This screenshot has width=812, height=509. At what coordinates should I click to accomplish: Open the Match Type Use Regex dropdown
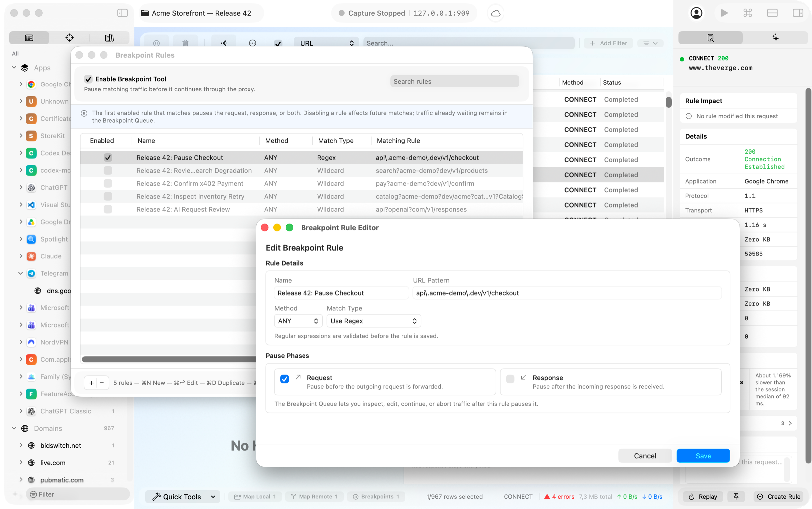click(x=374, y=321)
